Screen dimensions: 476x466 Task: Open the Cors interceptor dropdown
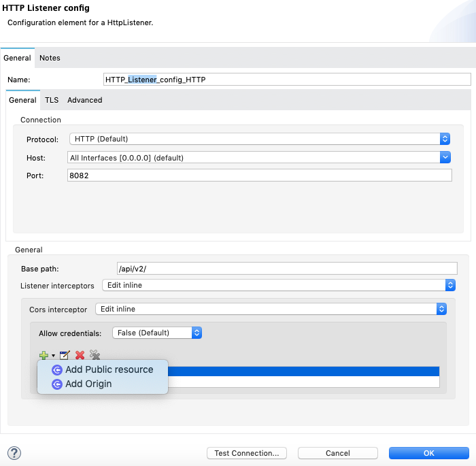point(441,309)
